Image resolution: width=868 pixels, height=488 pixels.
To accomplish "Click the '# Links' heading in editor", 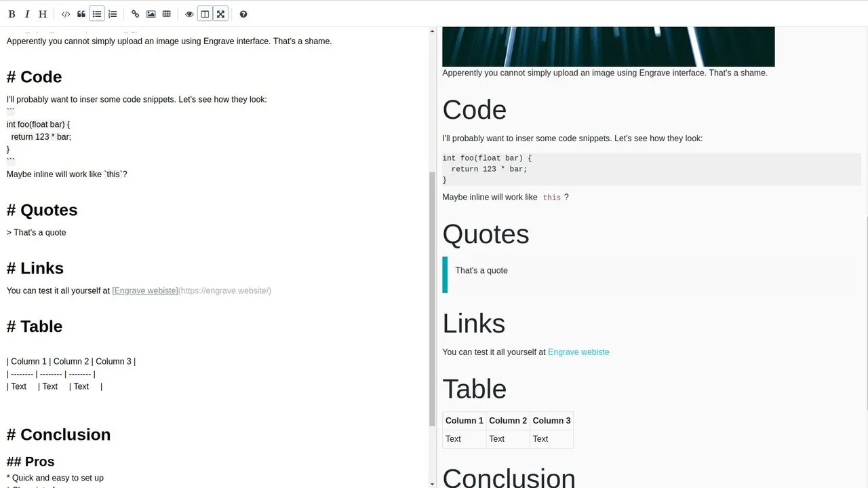I will tap(35, 268).
